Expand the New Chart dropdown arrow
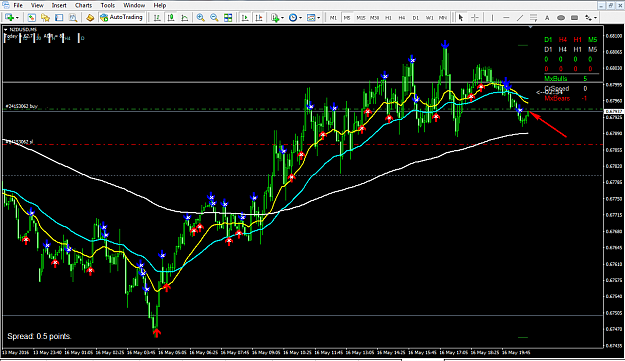The height and width of the screenshot is (361, 625). (17, 18)
